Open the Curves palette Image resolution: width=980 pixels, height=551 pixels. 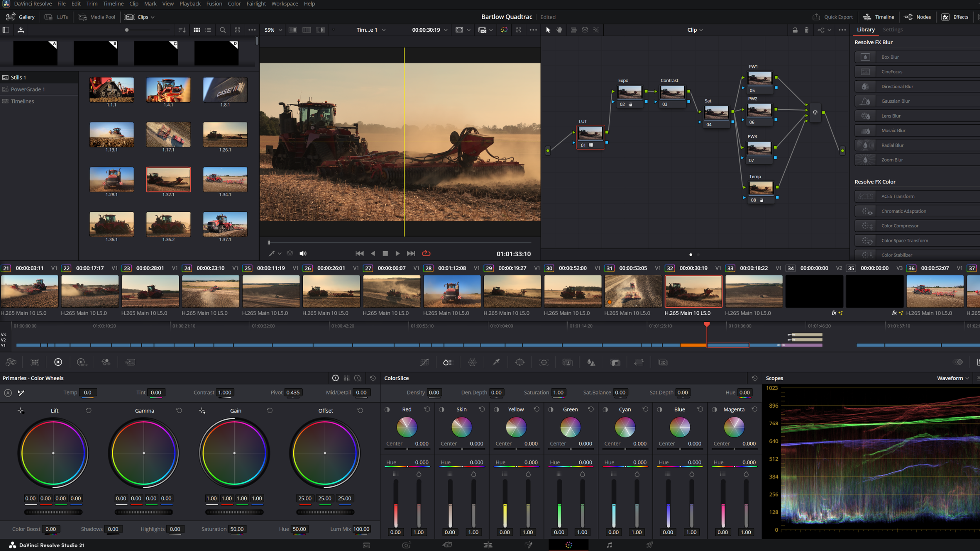(425, 362)
